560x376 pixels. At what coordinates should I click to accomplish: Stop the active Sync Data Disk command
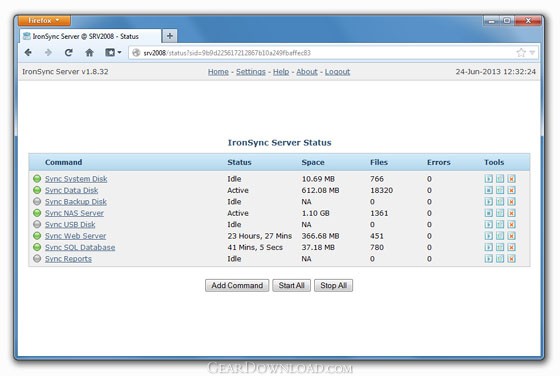(x=489, y=190)
